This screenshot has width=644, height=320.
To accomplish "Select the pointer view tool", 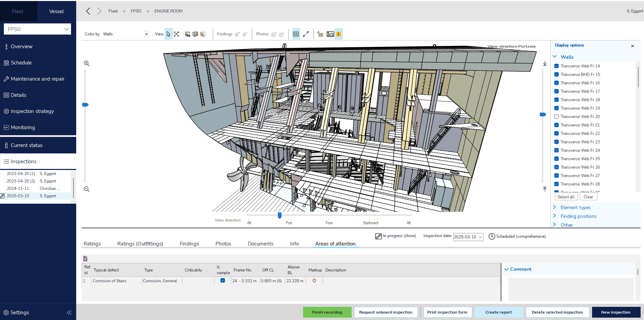I will [x=169, y=34].
